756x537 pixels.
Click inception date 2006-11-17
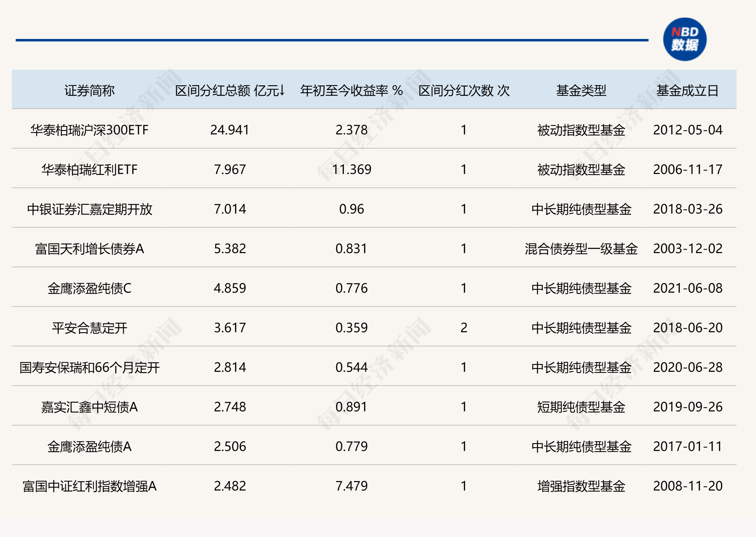pos(688,170)
